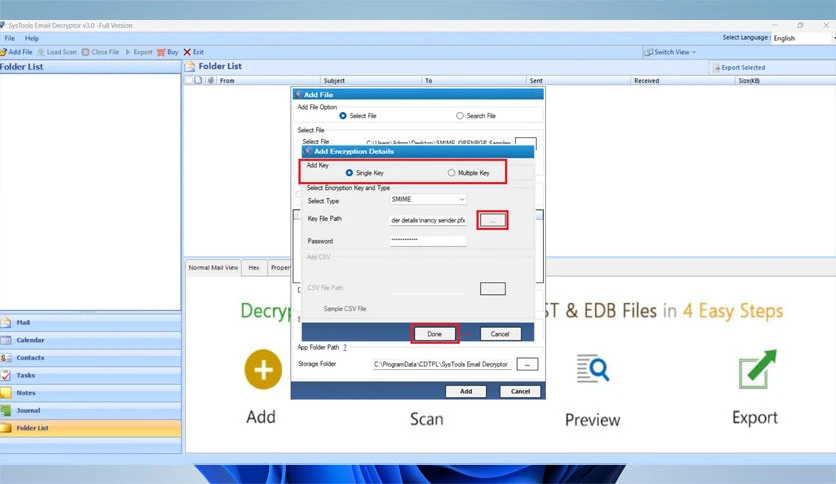Viewport: 836px width, 484px height.
Task: Click the CSV File Path browse button
Action: [493, 289]
